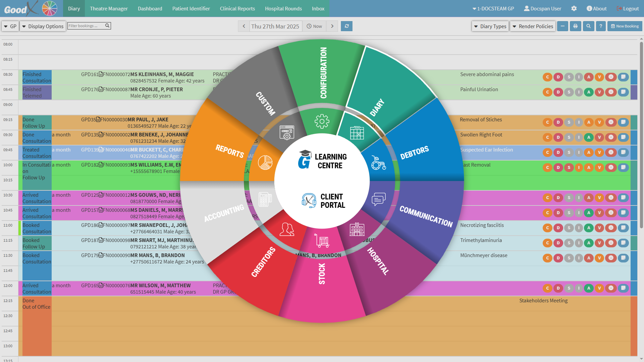Switch to the Inbox tab
Viewport: 644px width, 362px height.
coord(318,8)
